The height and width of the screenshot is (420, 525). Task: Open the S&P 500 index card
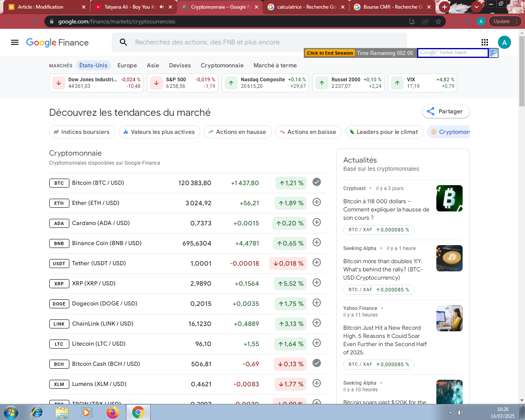point(182,83)
